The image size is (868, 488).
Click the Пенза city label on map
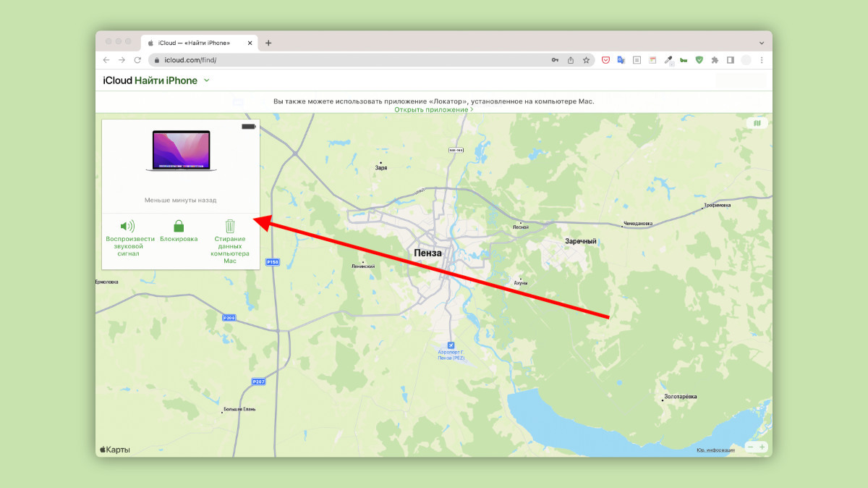[428, 253]
